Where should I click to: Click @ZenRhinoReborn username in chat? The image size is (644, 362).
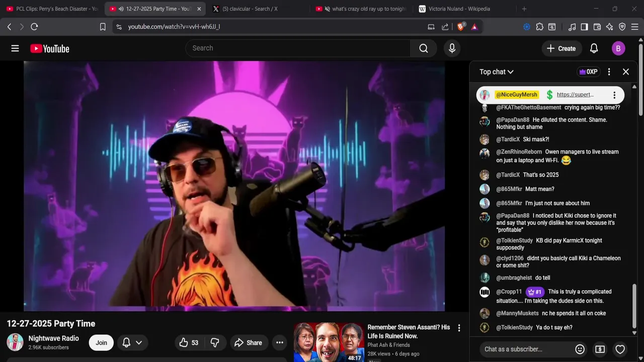519,152
